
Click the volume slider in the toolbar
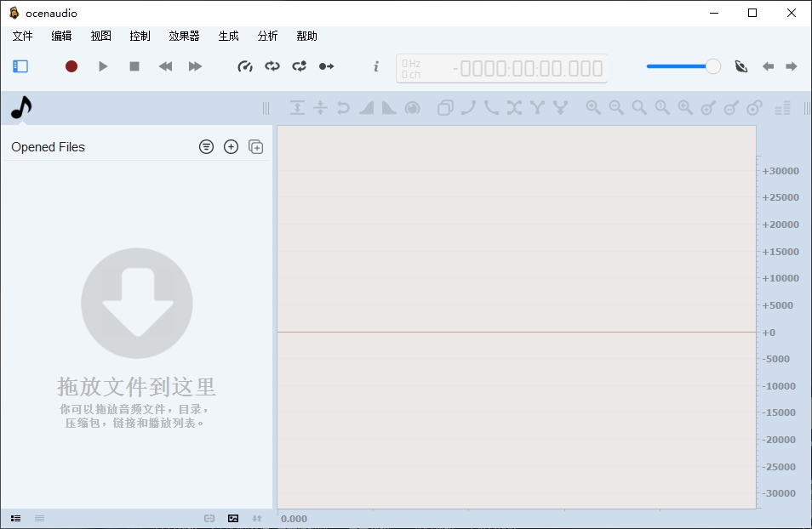click(x=683, y=66)
